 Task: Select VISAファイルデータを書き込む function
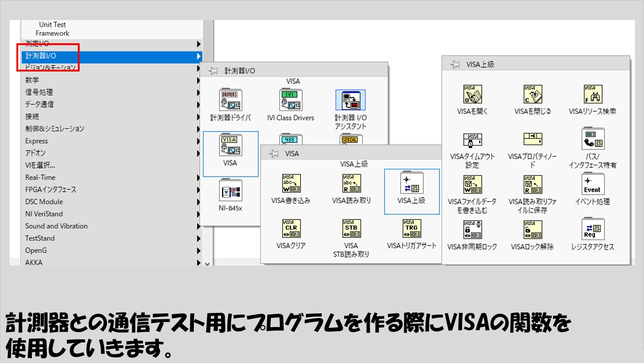point(472,184)
